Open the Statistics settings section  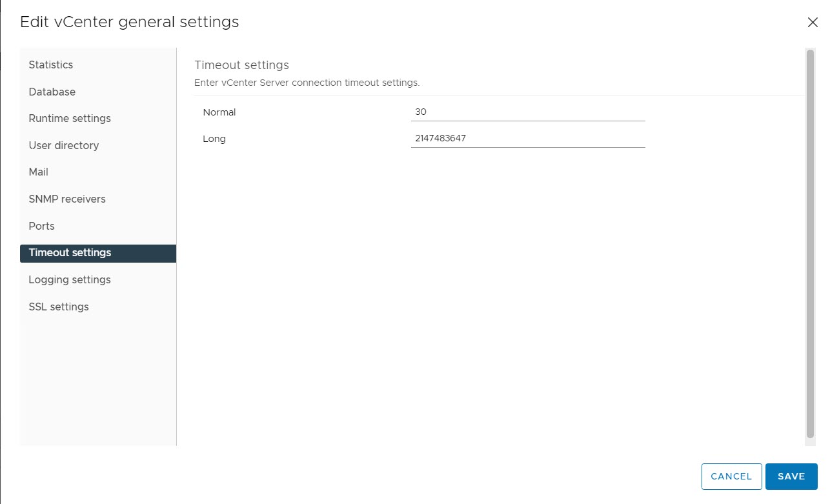[51, 65]
